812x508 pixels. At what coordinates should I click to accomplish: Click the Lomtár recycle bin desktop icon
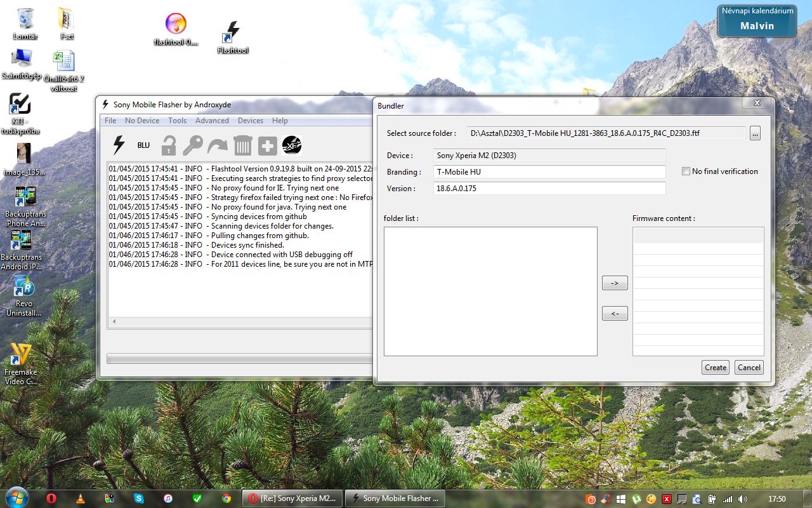click(25, 23)
